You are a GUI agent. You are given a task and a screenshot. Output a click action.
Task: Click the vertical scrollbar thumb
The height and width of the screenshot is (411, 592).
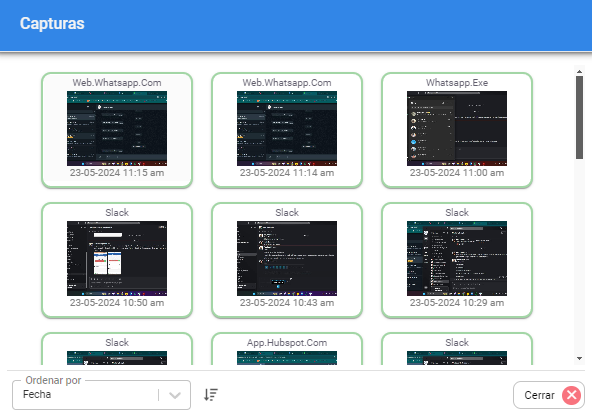coord(580,117)
